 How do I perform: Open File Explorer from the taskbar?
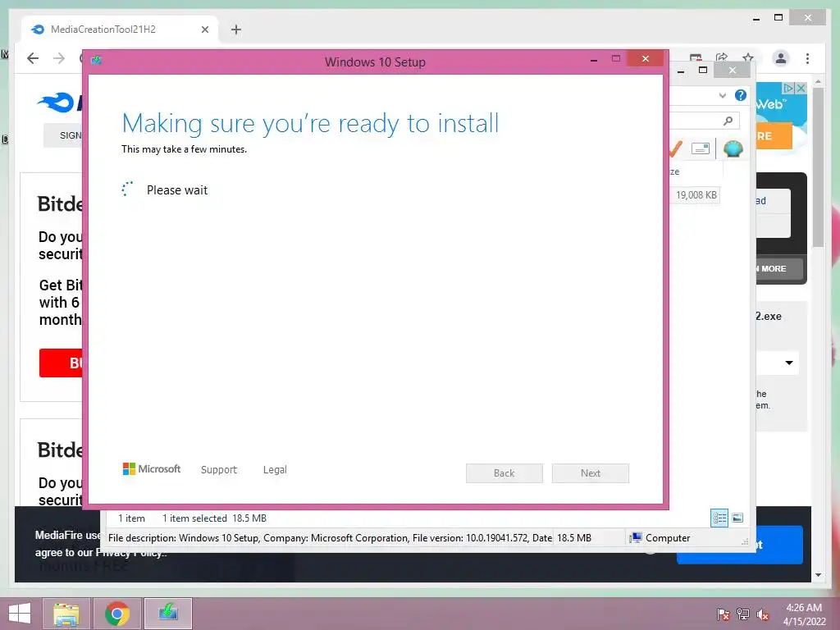click(66, 614)
